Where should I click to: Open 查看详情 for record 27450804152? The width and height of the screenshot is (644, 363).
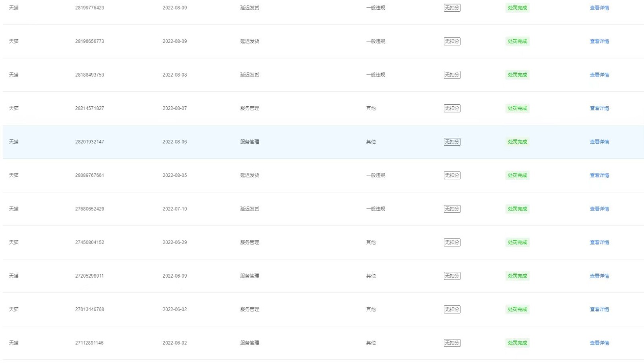(x=599, y=242)
